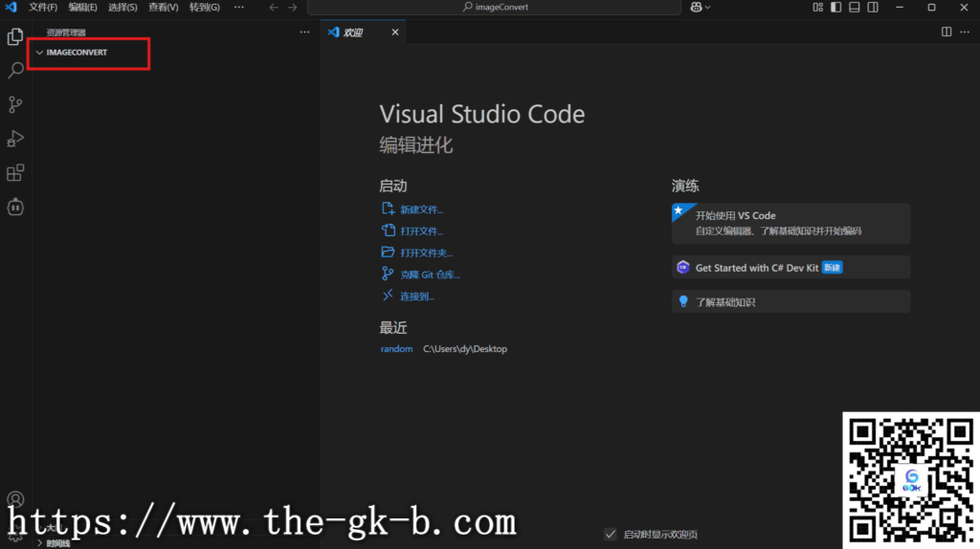Click the recent path C:\Users\dy\Desktop
The image size is (980, 549).
pos(465,348)
